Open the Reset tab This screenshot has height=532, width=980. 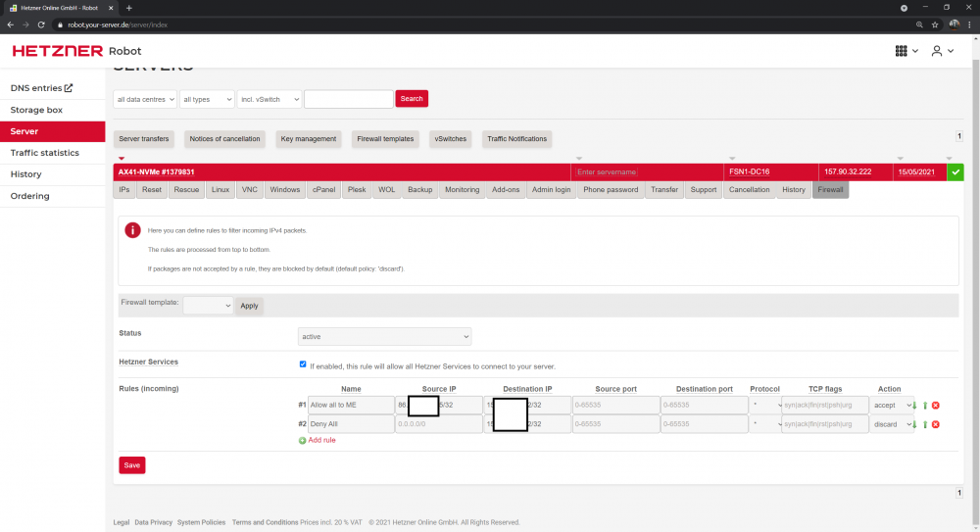[x=151, y=190]
